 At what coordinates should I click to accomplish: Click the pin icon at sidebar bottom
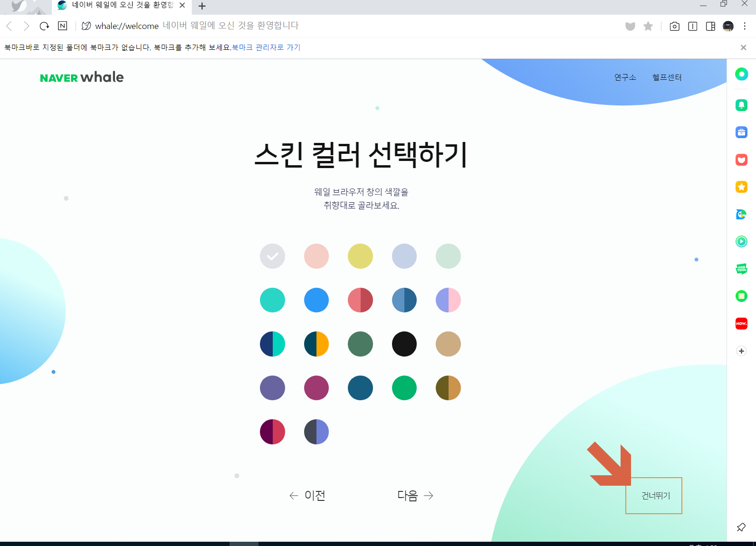point(741,527)
